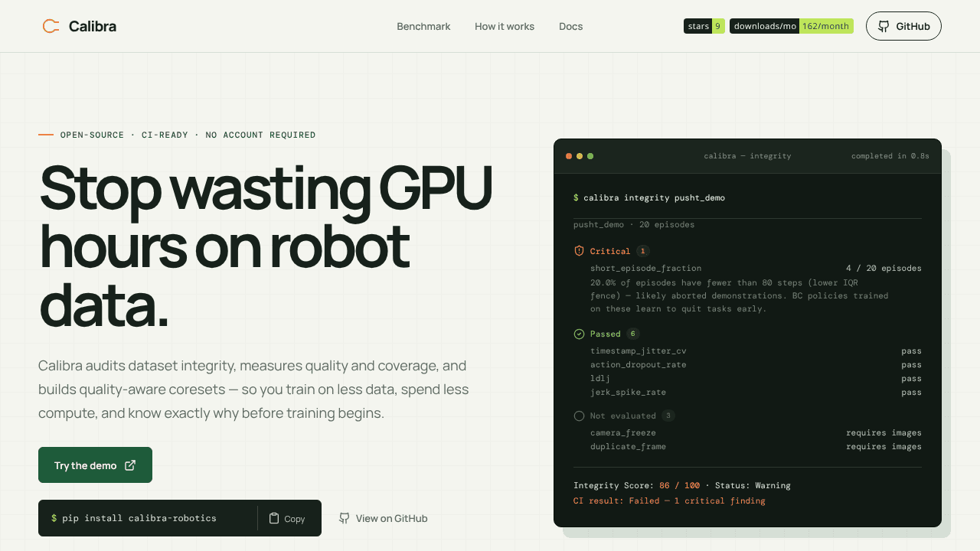The width and height of the screenshot is (980, 551).
Task: Click the calibra integrity pusht_demo command line
Action: pyautogui.click(x=649, y=197)
